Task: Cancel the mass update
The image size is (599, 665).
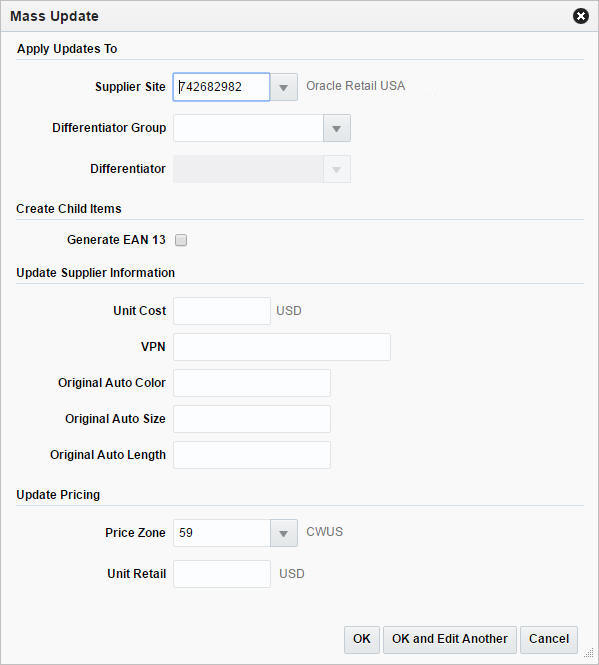Action: [549, 640]
